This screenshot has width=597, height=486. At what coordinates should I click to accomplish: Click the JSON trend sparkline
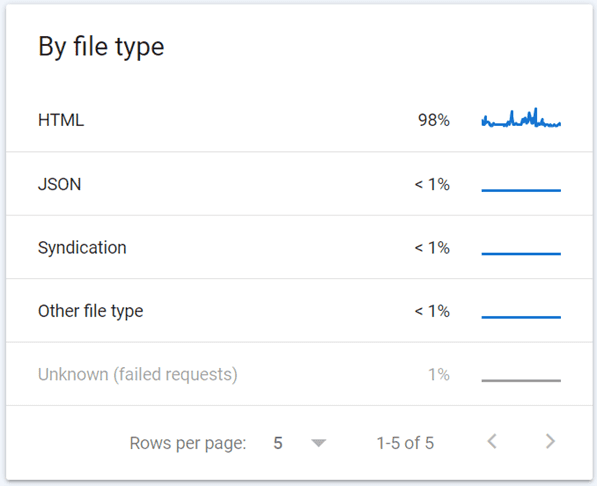coord(521,190)
